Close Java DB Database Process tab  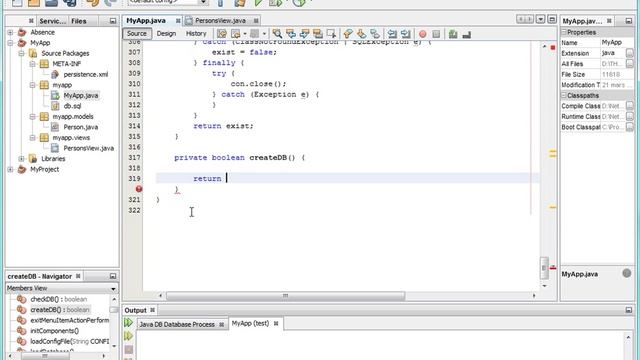coord(222,324)
